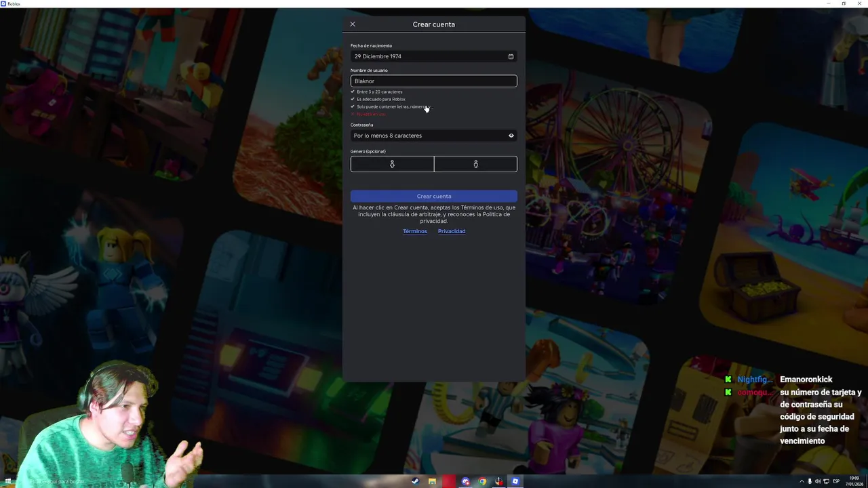This screenshot has height=488, width=868.
Task: Show hidden system tray icons
Action: point(802,481)
